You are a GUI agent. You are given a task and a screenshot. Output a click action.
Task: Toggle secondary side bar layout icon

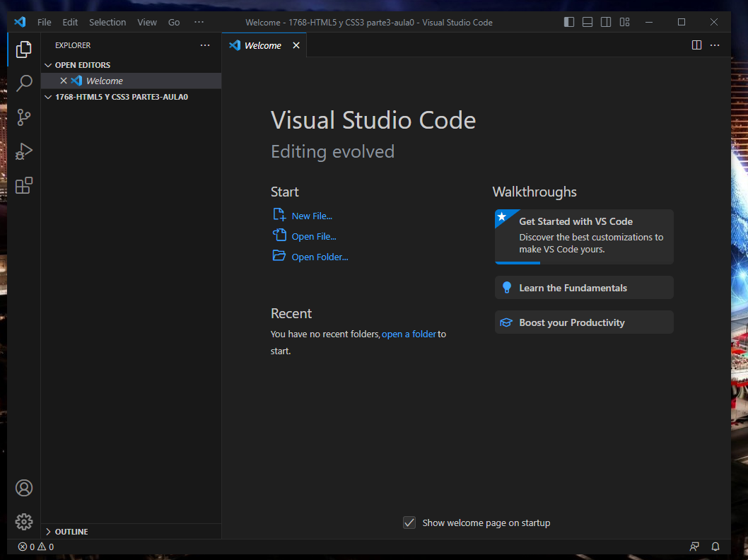(x=606, y=22)
